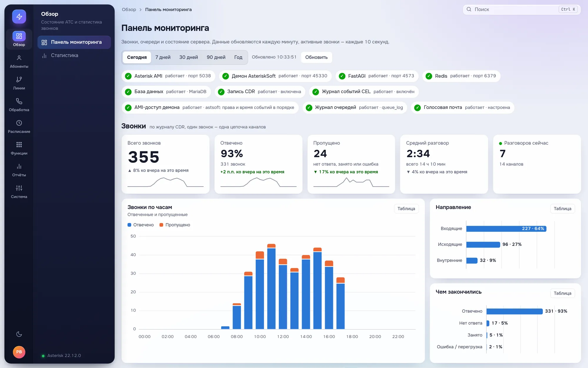
Task: Open the Функции grid section
Action: coord(19,148)
